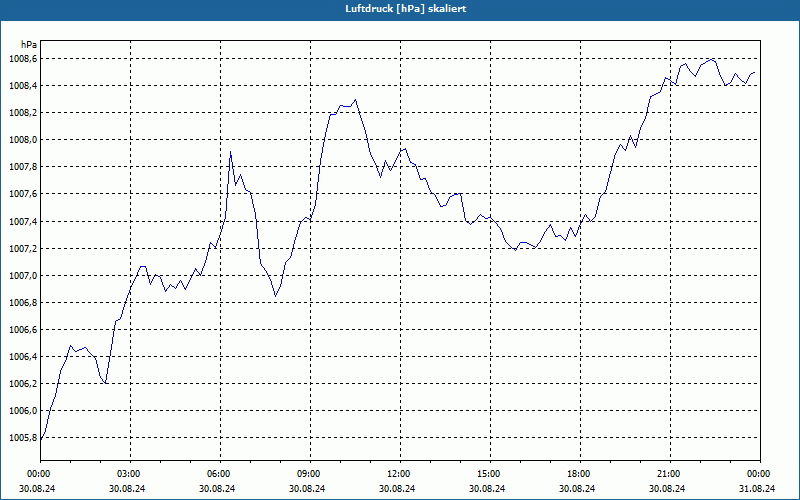Click the 12:00 time axis label
Viewport: 800px width, 500px height.
pyautogui.click(x=398, y=474)
